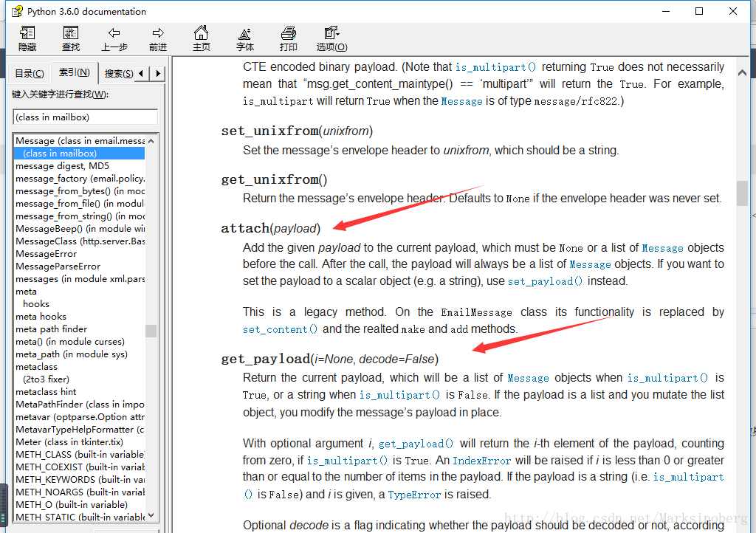Image resolution: width=756 pixels, height=533 pixels.
Task: Print the page with 打印 button
Action: click(289, 38)
